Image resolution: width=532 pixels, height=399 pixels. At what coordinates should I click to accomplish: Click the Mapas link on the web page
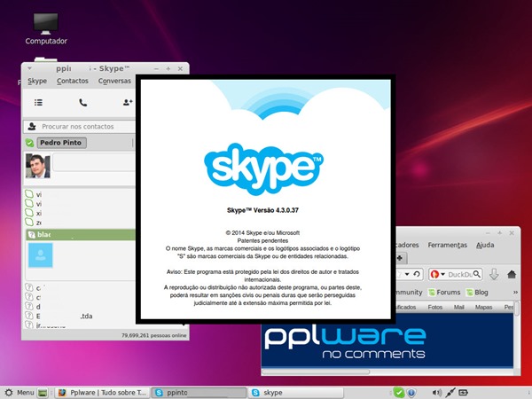(483, 307)
